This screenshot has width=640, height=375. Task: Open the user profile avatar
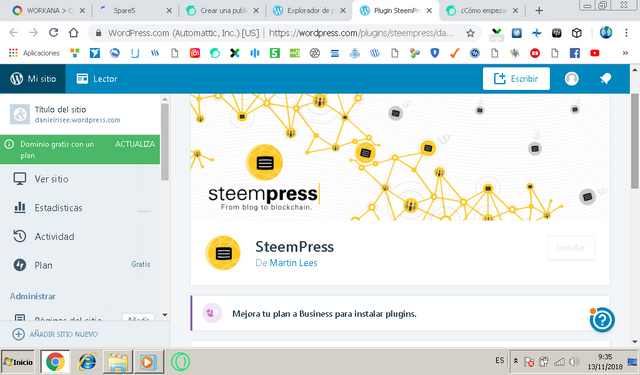(x=571, y=78)
